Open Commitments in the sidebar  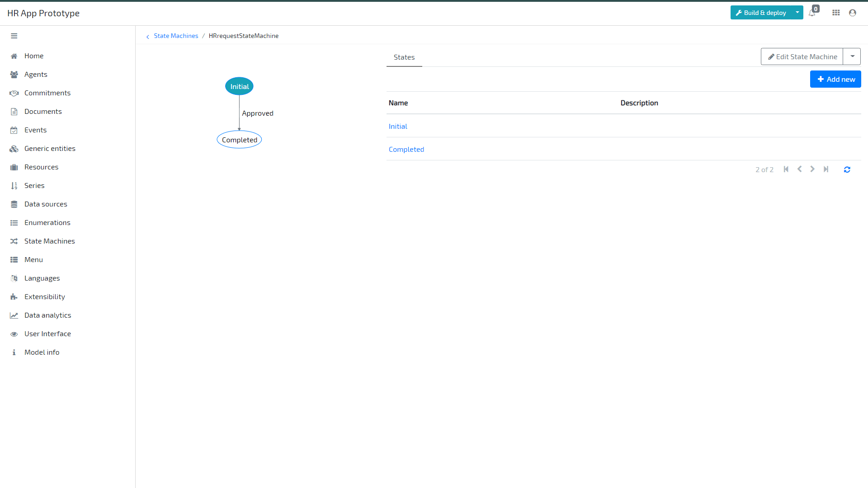(x=47, y=93)
